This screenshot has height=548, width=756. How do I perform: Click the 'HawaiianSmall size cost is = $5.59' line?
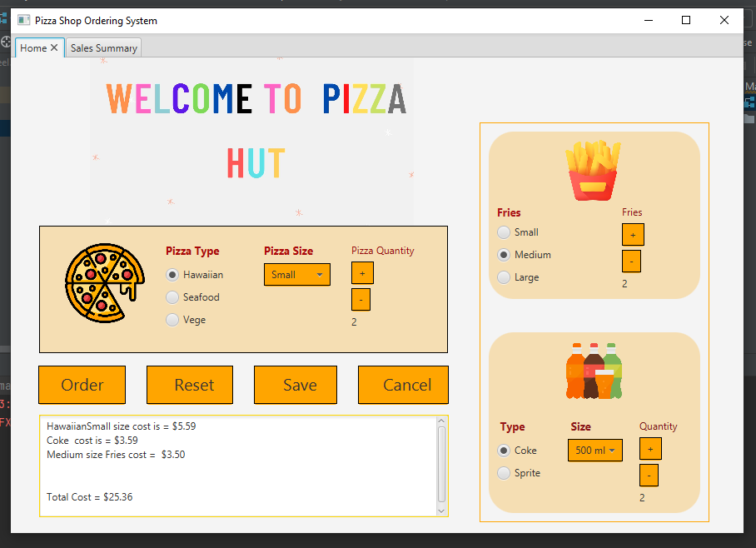click(121, 426)
